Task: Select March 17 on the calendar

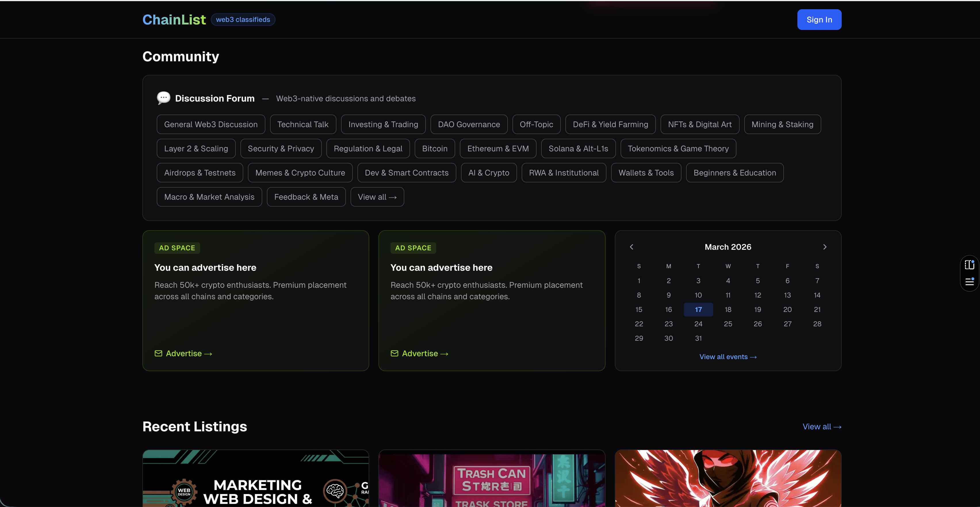Action: pos(698,309)
